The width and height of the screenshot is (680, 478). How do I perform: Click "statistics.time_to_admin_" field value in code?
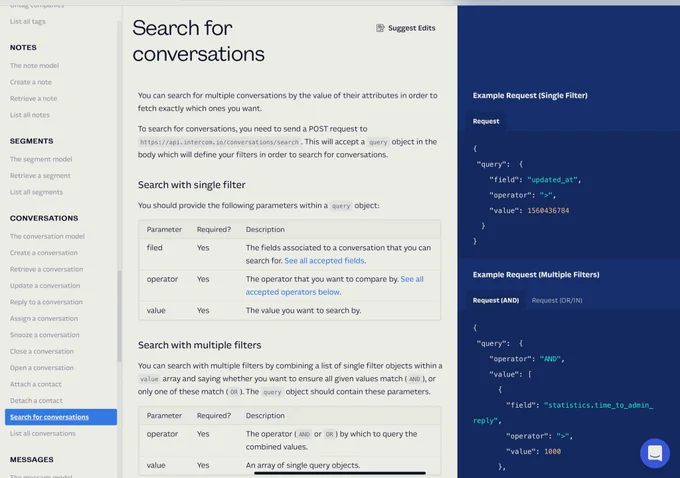[598, 406]
